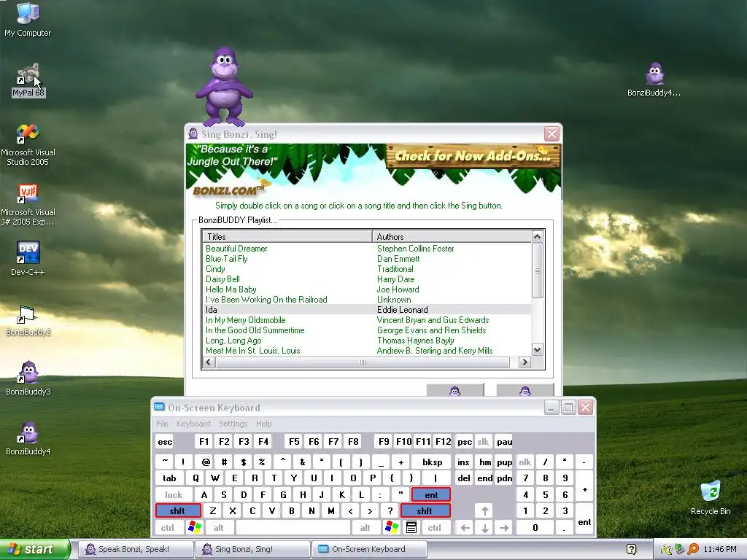Screen dimensions: 747x560
Task: Toggle the left shft key on keyboard
Action: point(178,511)
